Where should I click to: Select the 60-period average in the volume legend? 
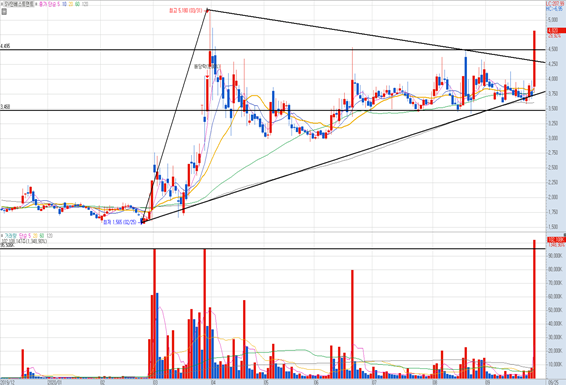click(42, 236)
